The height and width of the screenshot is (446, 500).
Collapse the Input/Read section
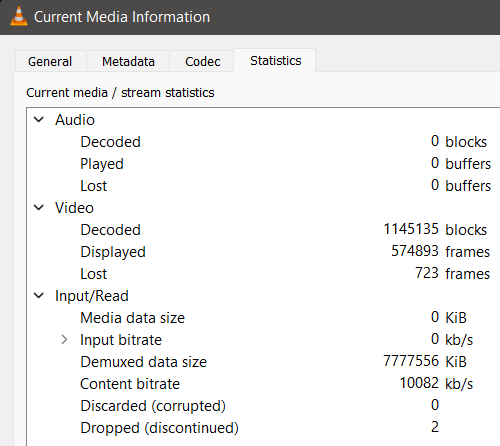pos(39,295)
